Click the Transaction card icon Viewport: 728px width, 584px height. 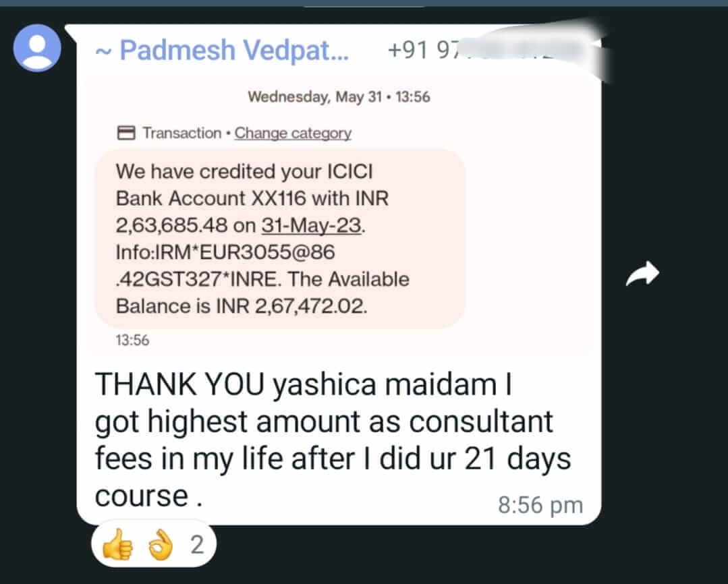point(125,133)
